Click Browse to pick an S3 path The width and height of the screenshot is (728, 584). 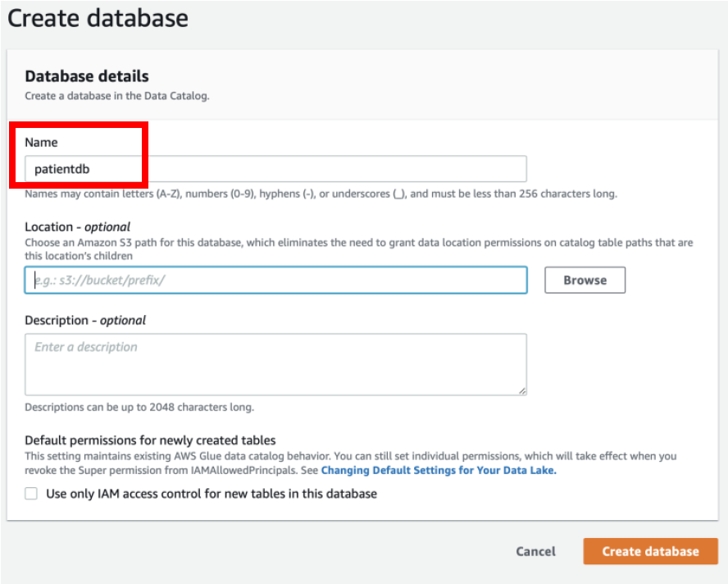point(585,281)
